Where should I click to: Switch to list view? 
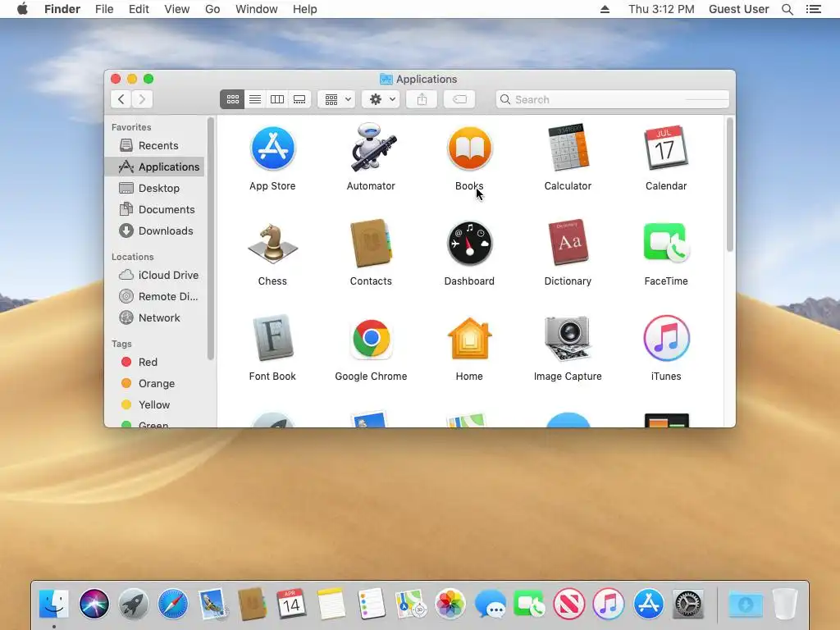point(255,99)
